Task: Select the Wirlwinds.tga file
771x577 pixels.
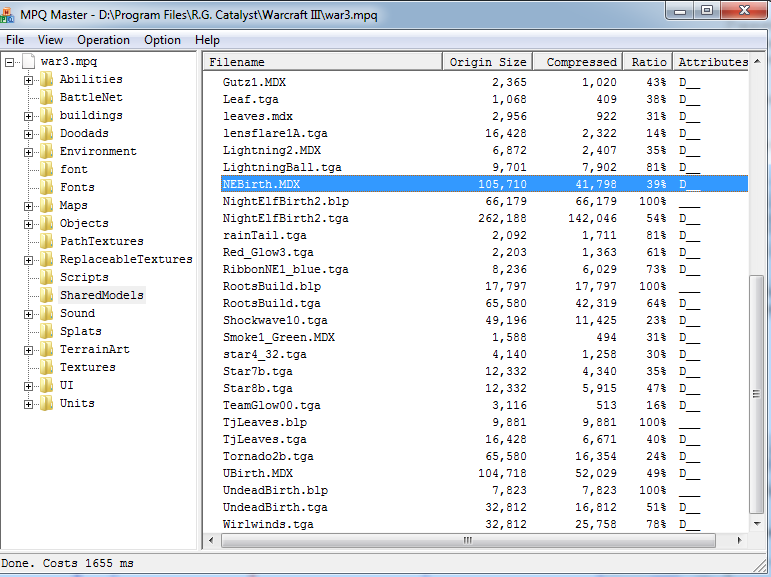Action: 268,524
